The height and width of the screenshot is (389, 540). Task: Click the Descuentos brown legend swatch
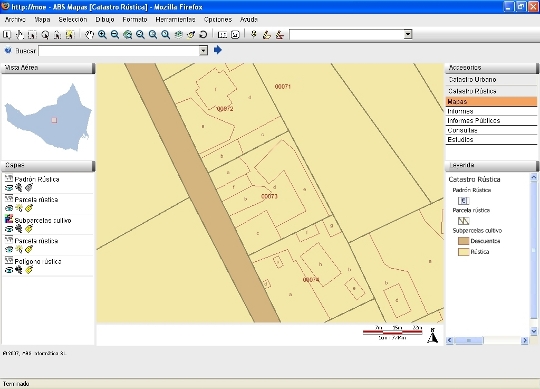click(x=464, y=241)
